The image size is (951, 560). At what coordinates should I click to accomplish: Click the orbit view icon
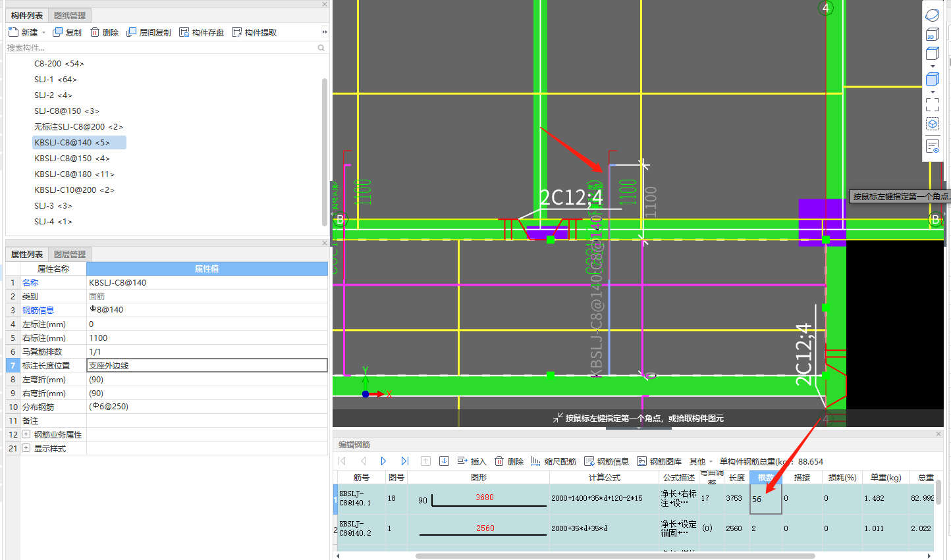pos(933,15)
